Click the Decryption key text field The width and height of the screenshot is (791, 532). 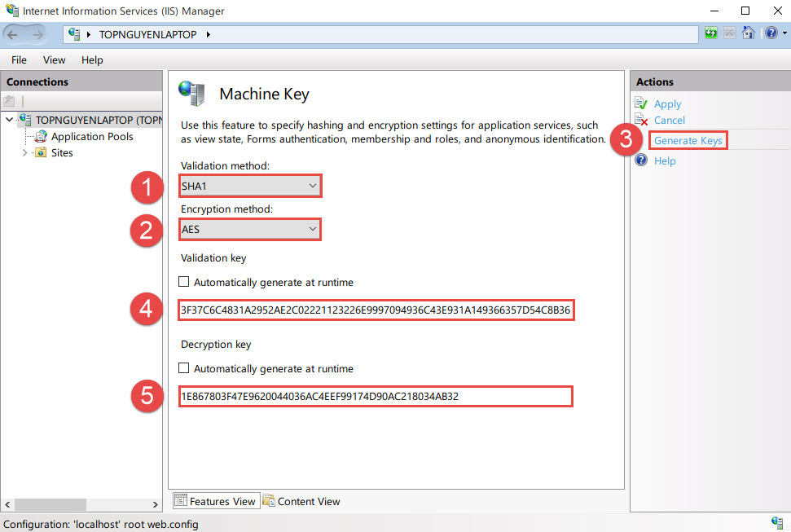[x=376, y=396]
